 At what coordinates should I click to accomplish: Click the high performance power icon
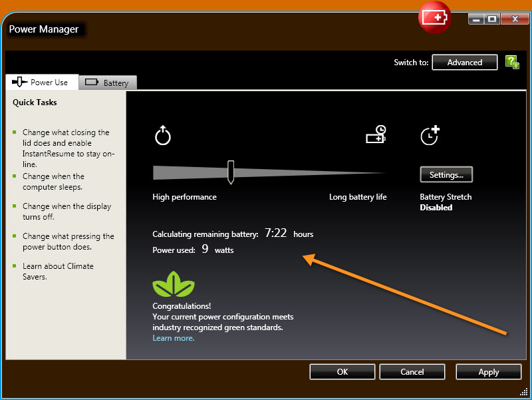point(163,135)
